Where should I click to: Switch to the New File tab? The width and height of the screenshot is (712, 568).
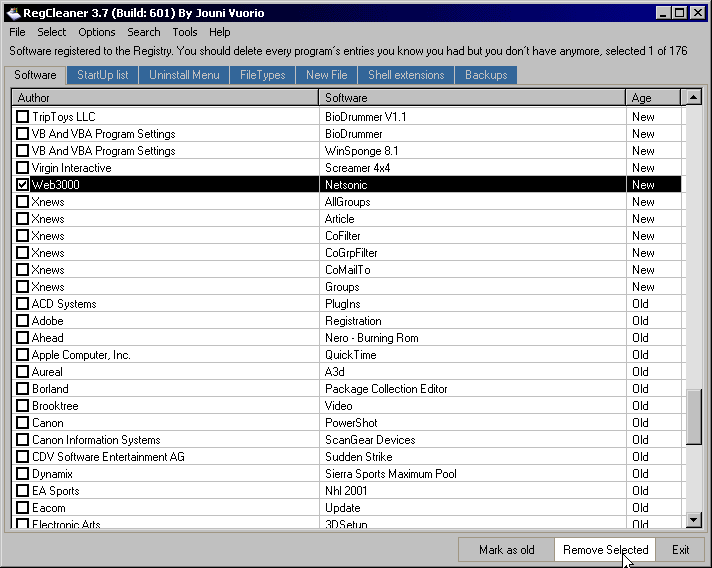[x=326, y=75]
